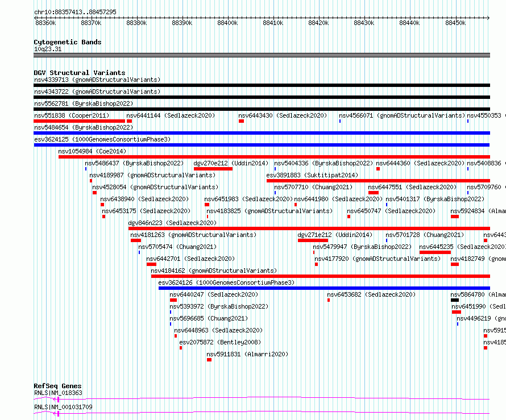Select nsv6444360 Sedlazeck2020 label
This screenshot has height=420, width=506.
tap(420, 163)
